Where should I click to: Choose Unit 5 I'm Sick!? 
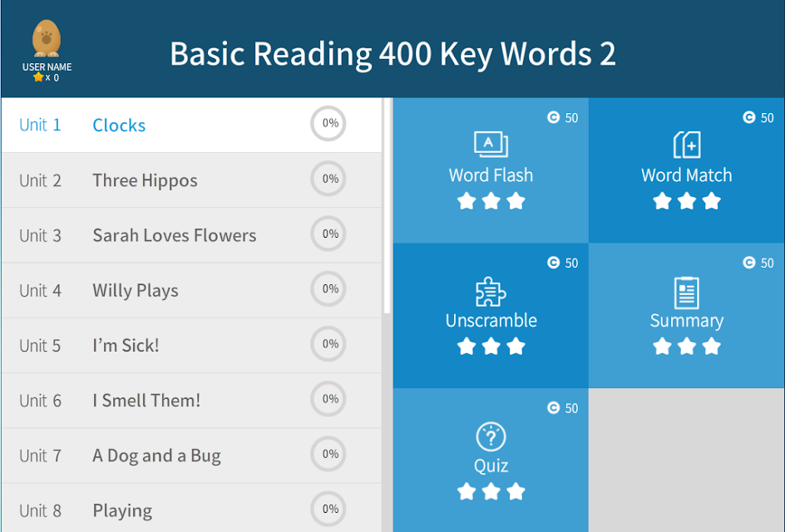click(x=191, y=345)
